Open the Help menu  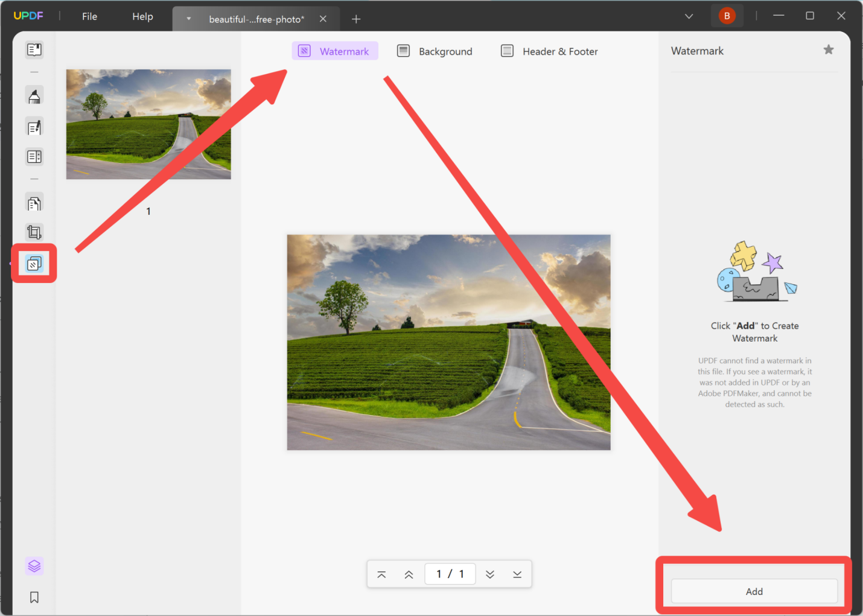click(x=142, y=16)
